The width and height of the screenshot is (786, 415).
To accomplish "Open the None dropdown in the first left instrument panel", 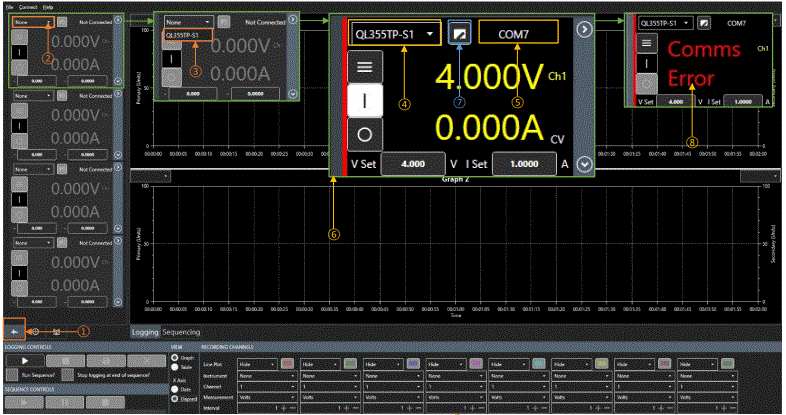I will click(34, 22).
